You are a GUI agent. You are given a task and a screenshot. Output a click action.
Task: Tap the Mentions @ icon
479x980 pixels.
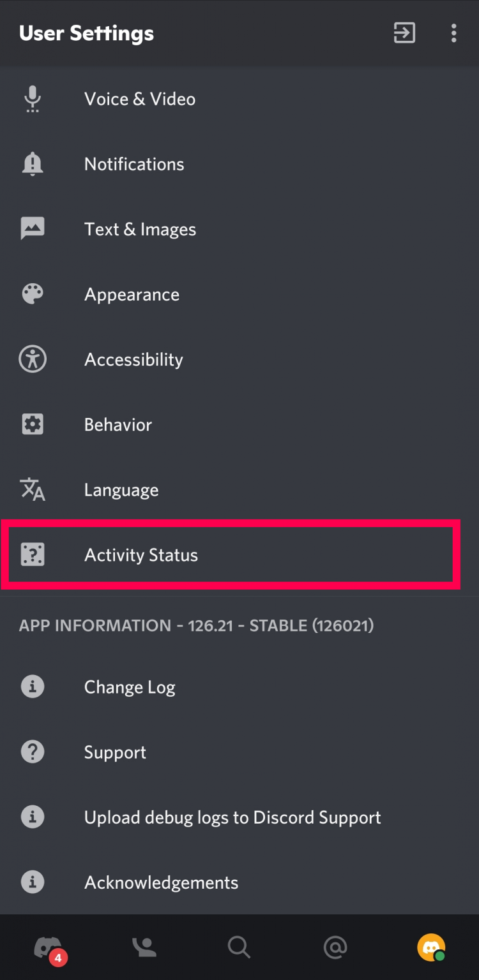pyautogui.click(x=335, y=947)
